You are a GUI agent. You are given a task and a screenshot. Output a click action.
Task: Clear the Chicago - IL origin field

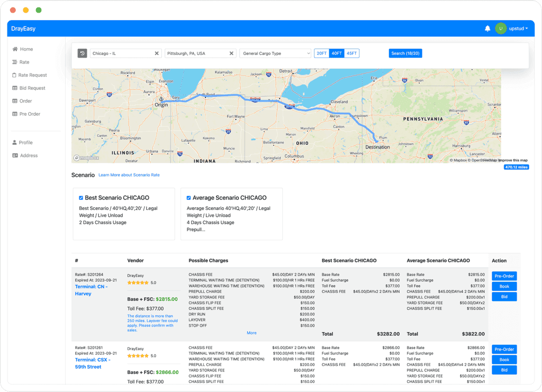click(x=157, y=53)
